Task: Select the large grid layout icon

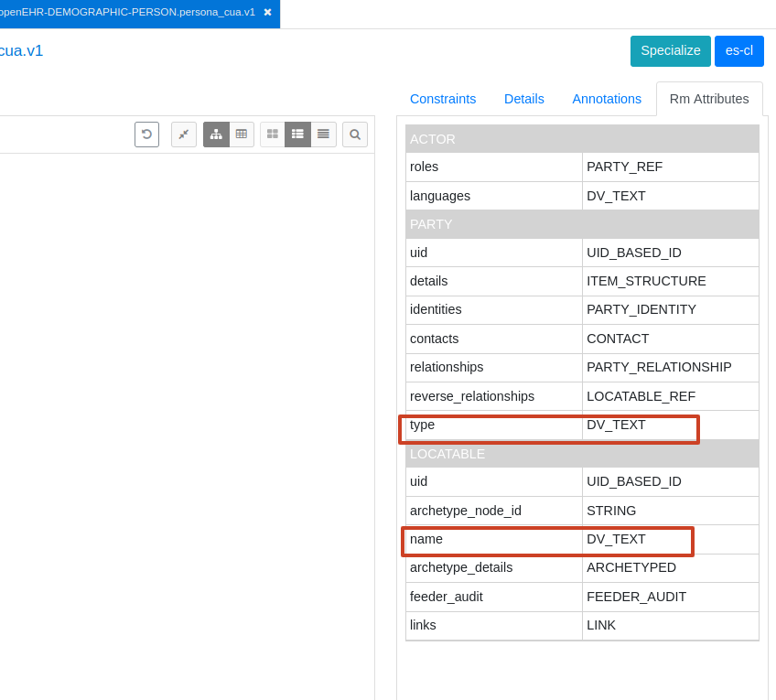Action: [273, 135]
